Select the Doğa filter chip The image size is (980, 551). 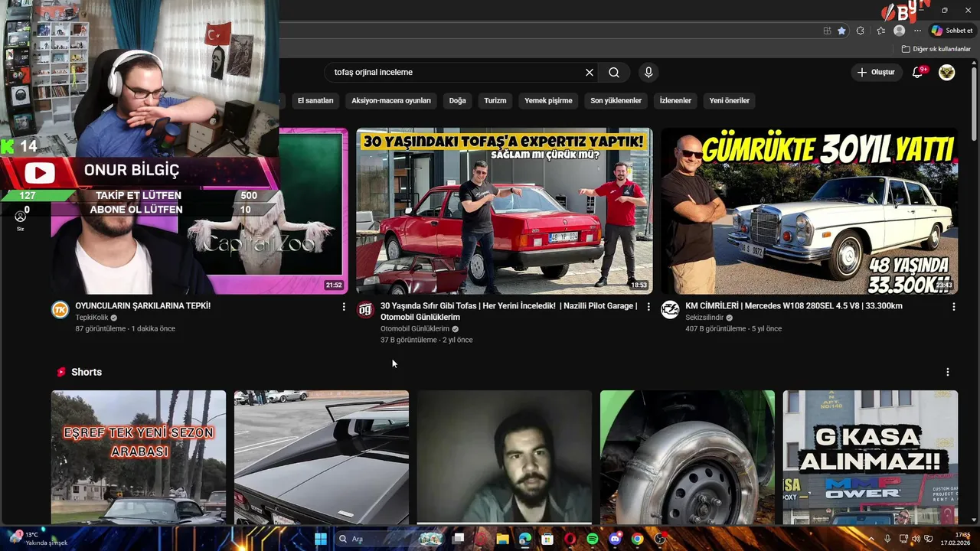click(x=457, y=101)
